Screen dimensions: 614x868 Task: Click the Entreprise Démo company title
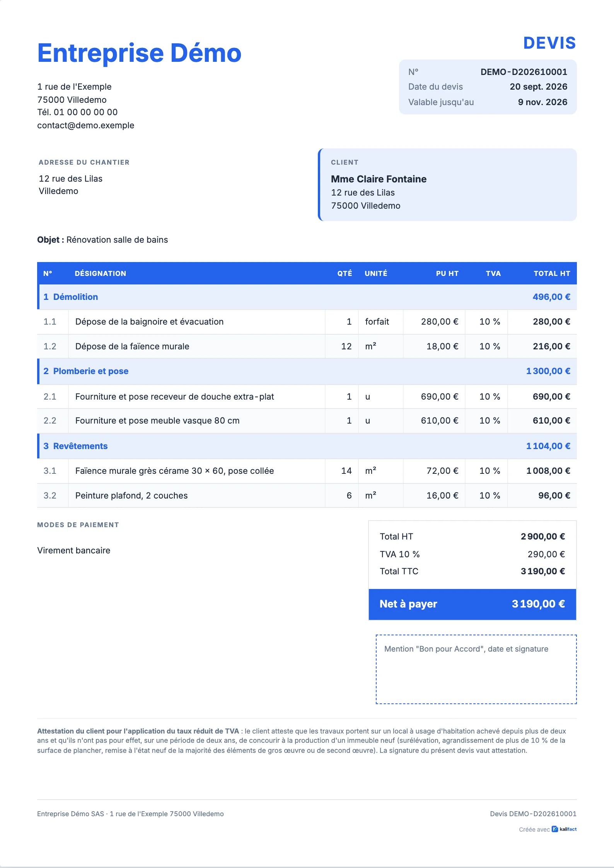(139, 53)
